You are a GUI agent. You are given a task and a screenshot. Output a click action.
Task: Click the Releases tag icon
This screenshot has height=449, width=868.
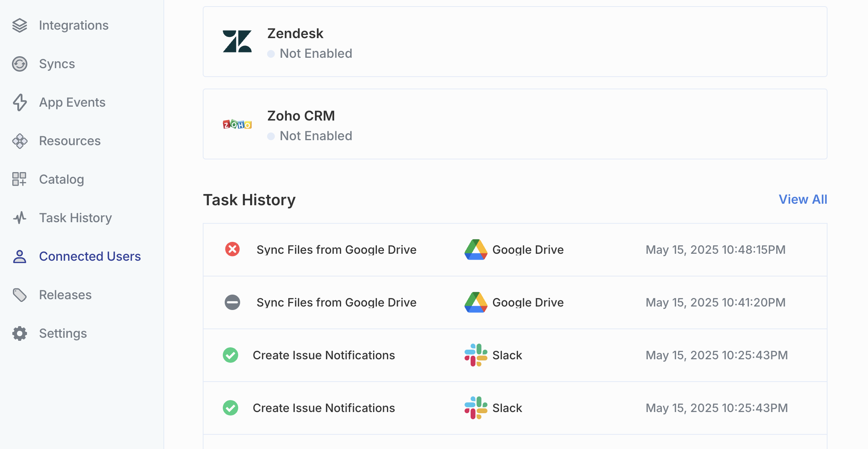click(x=20, y=295)
